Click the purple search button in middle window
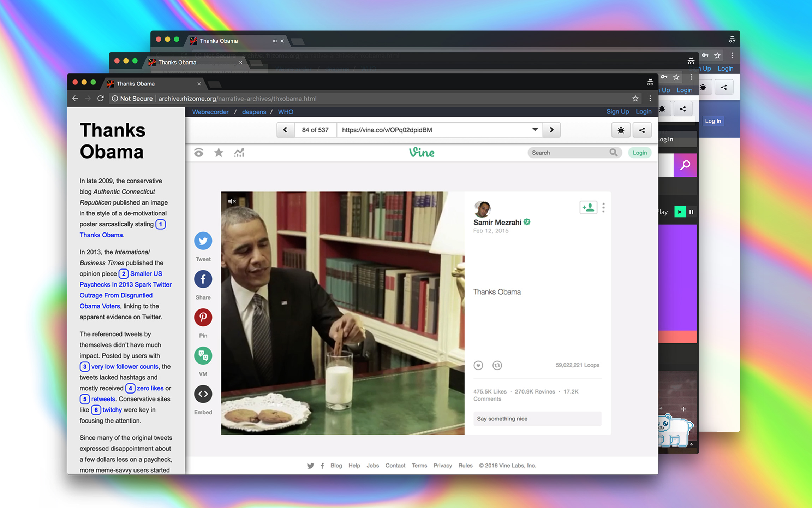The image size is (812, 508). point(685,165)
